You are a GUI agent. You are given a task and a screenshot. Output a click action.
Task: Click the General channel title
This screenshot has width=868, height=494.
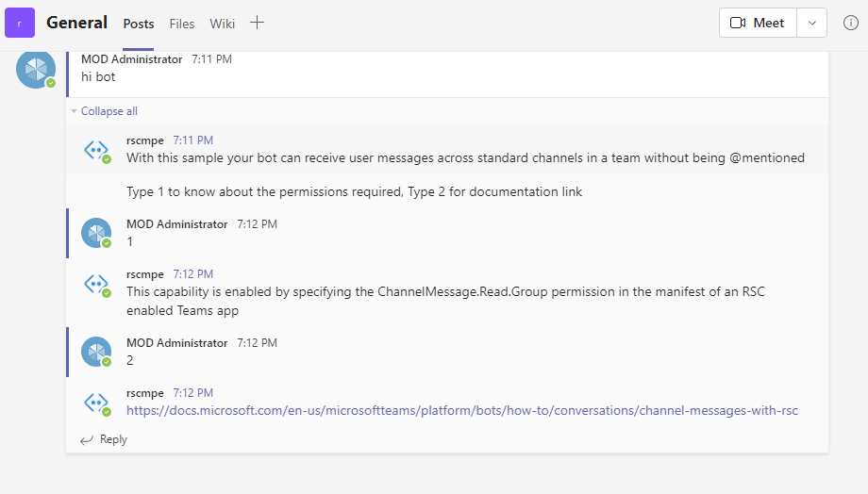click(77, 23)
